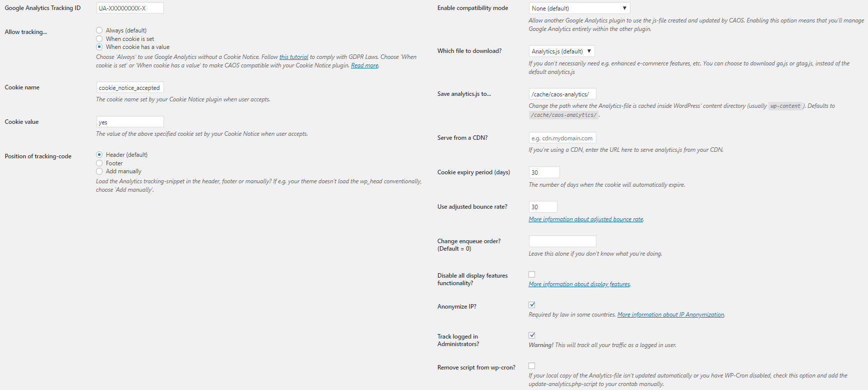Screen dimensions: 868x390
Task: Focus the 'Serve from a CDN' input
Action: tap(562, 138)
